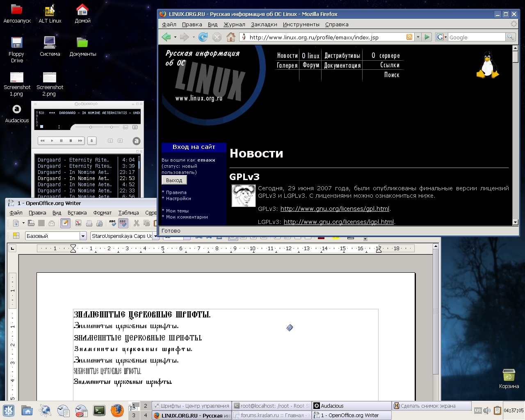Click the Audacious play button
The width and height of the screenshot is (525, 420).
pyautogui.click(x=52, y=141)
